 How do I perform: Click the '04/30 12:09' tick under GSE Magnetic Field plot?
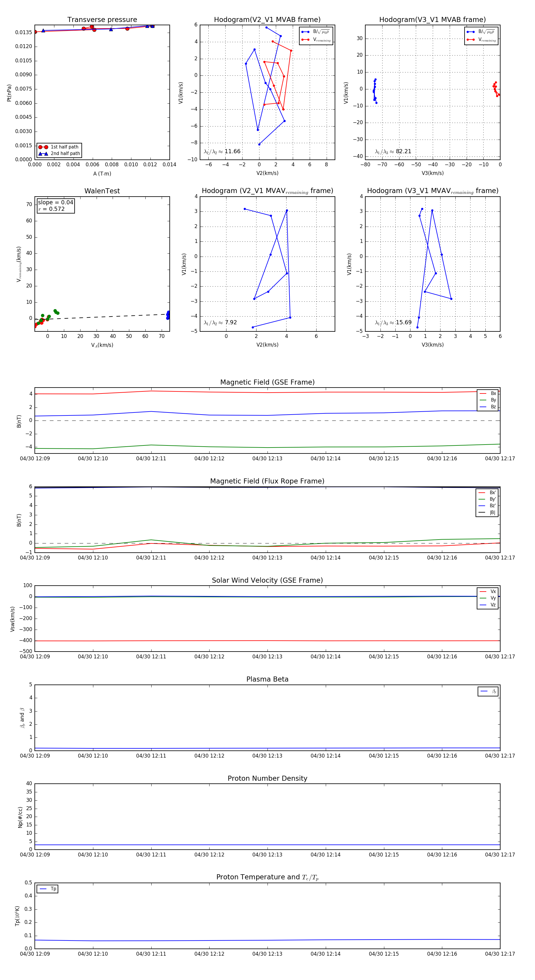(x=35, y=459)
